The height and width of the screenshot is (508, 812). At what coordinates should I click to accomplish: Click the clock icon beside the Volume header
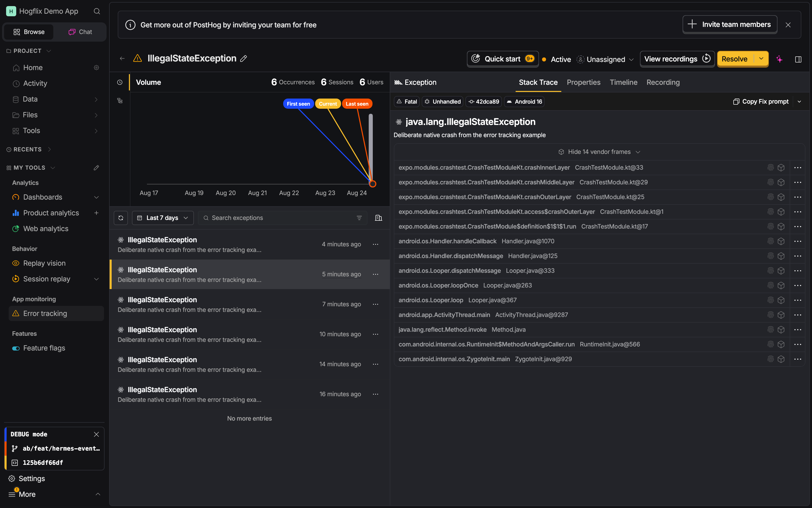coord(120,82)
